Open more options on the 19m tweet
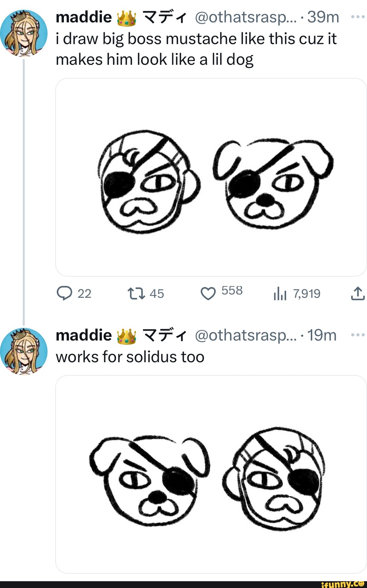This screenshot has width=367, height=588. click(x=357, y=335)
